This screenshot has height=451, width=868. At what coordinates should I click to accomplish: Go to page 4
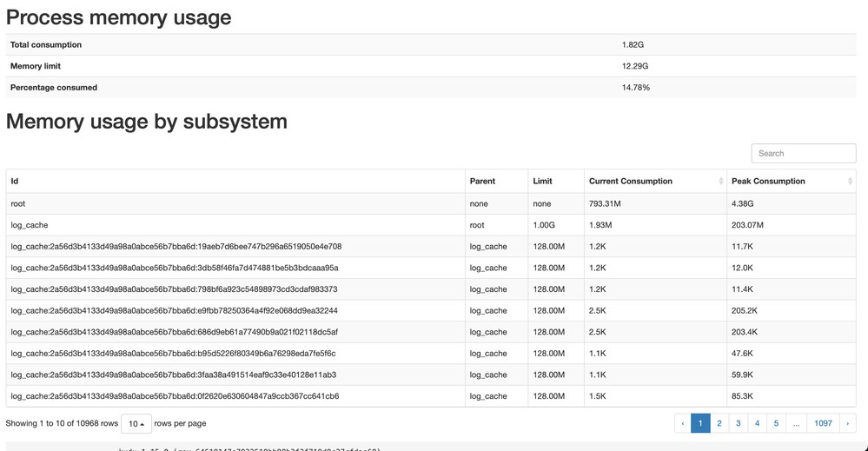pyautogui.click(x=758, y=423)
